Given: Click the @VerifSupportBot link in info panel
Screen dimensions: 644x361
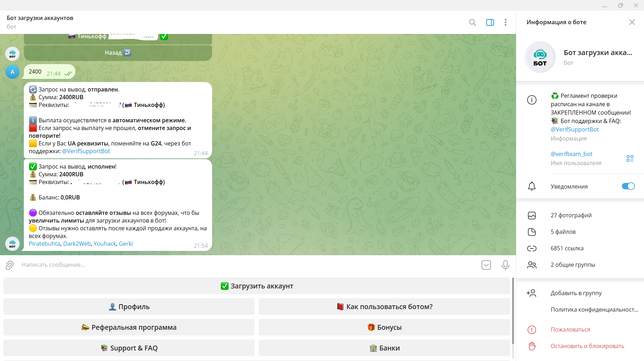Looking at the screenshot, I should [575, 129].
